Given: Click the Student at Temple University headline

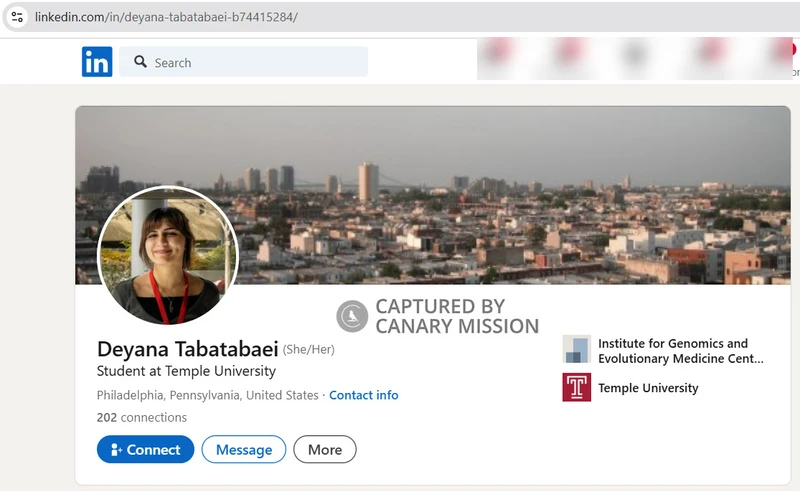Looking at the screenshot, I should (x=186, y=371).
